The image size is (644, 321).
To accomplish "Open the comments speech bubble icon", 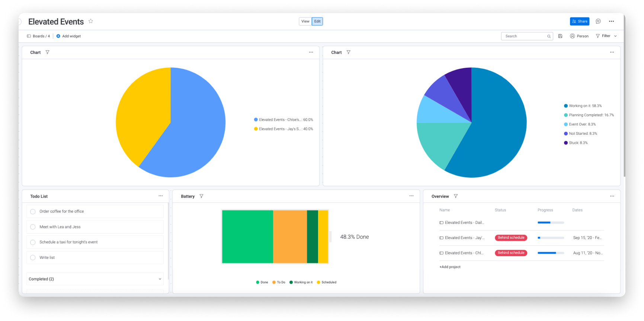I will pos(598,21).
